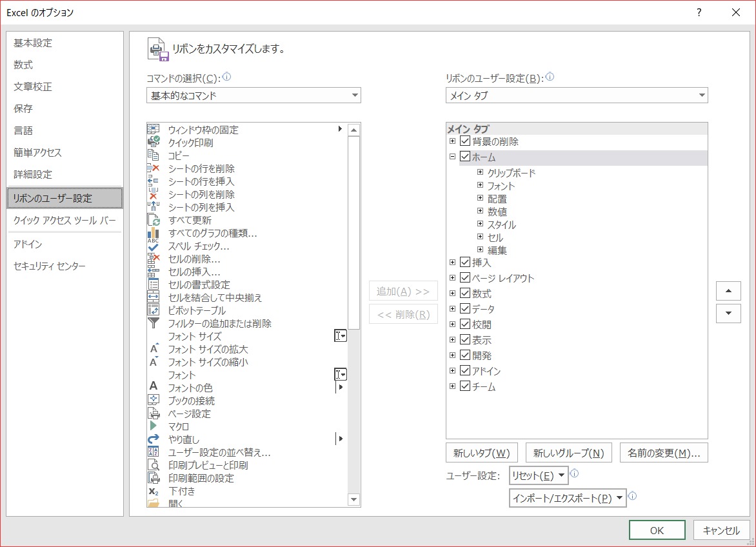The height and width of the screenshot is (547, 756).
Task: Click the やり直し redo arrow icon
Action: click(154, 439)
